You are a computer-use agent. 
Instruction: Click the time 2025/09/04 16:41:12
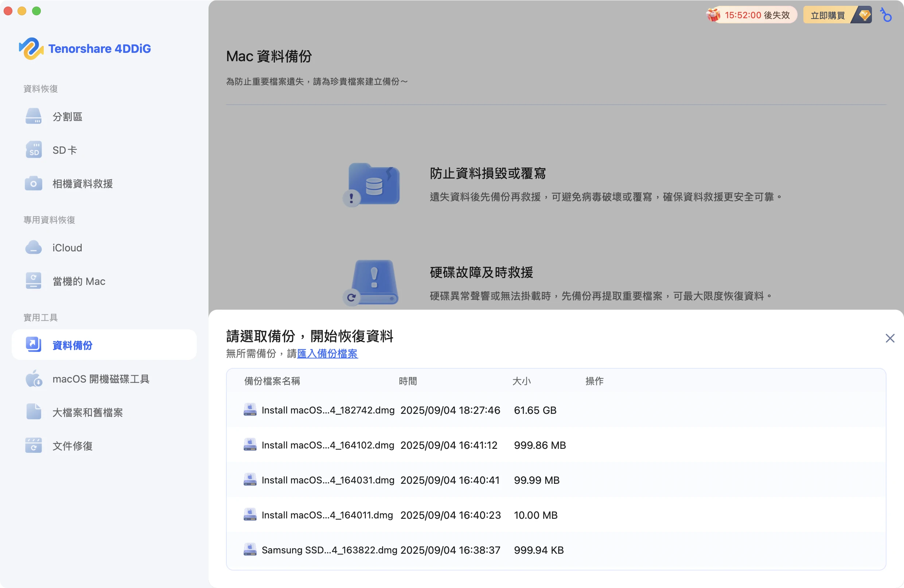(449, 445)
